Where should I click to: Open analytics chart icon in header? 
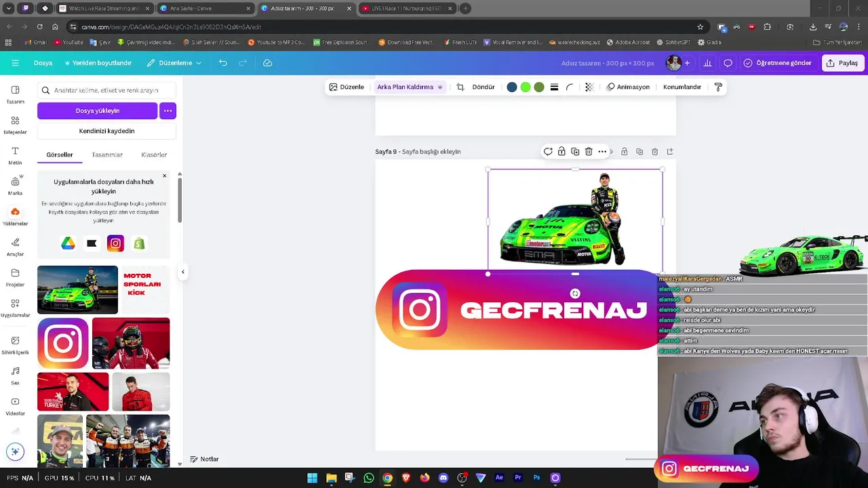pyautogui.click(x=707, y=63)
